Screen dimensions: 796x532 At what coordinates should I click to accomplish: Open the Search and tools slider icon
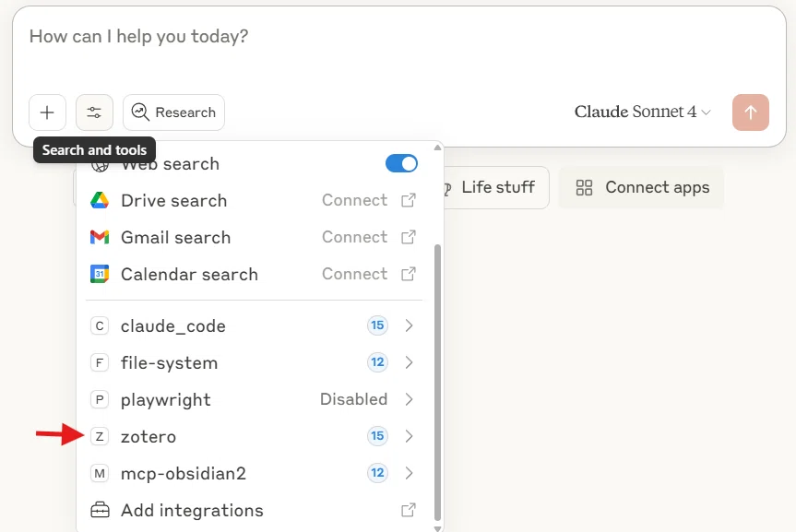(x=94, y=112)
